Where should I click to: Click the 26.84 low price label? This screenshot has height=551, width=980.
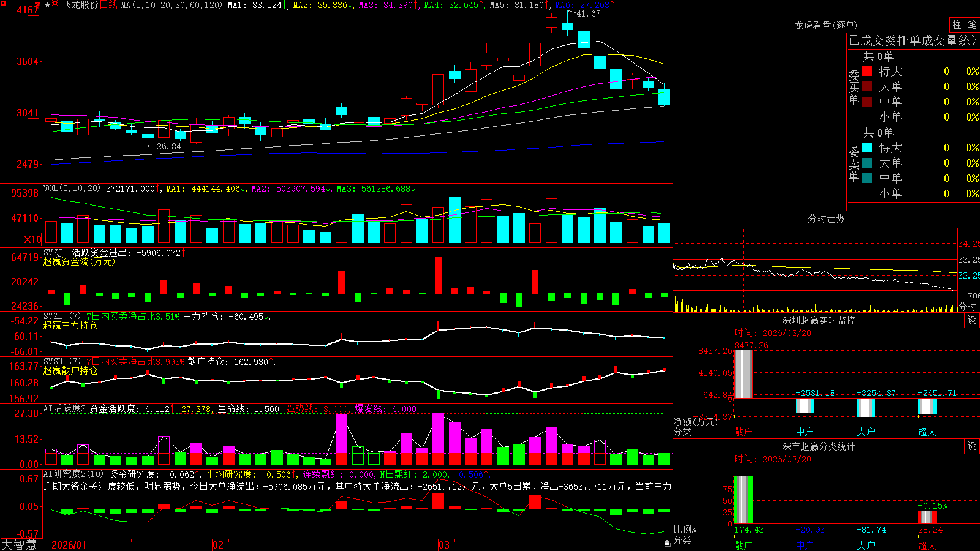coord(169,146)
